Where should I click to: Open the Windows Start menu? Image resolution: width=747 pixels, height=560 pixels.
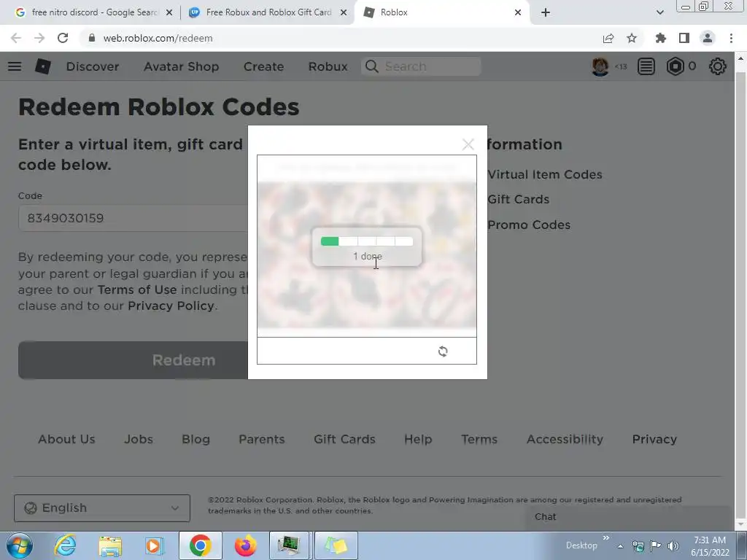20,545
